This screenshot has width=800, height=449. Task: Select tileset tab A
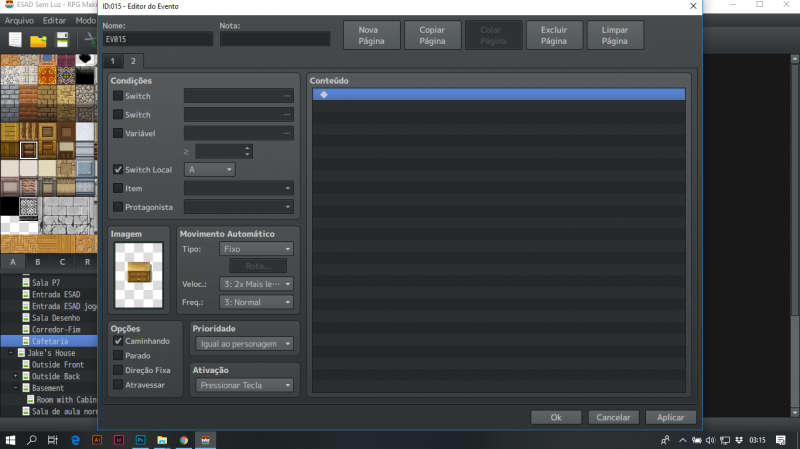click(13, 262)
